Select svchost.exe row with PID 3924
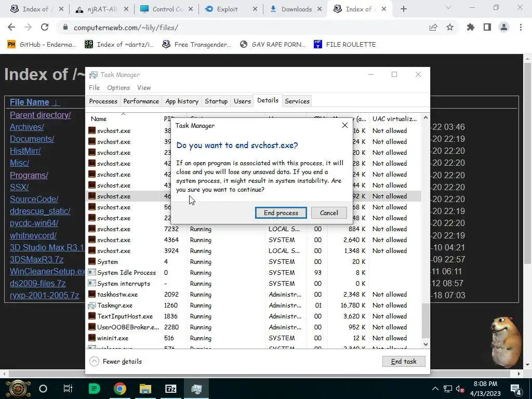The width and height of the screenshot is (532, 399). tap(254, 251)
